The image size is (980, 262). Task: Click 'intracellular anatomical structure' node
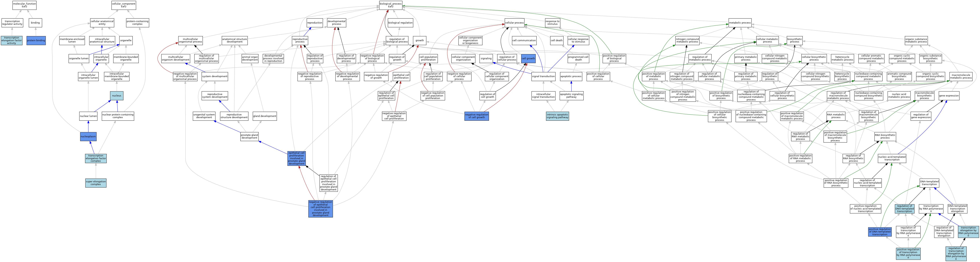(102, 40)
